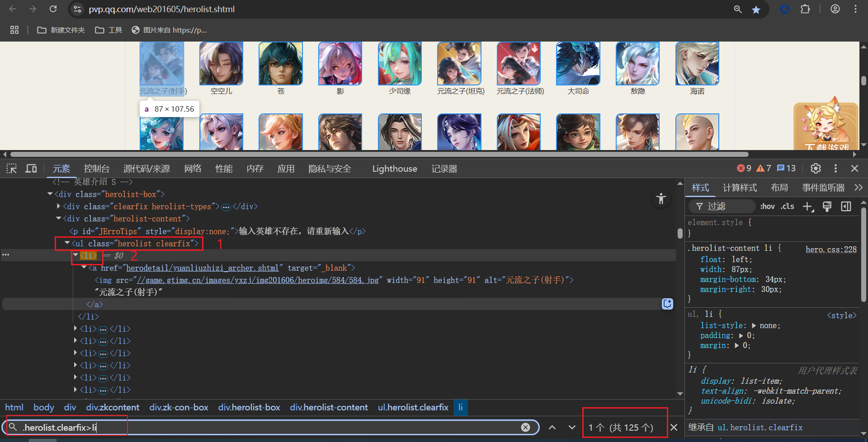Viewport: 868px width, 442px height.
Task: Open Chrome three-dot menu
Action: (x=855, y=9)
